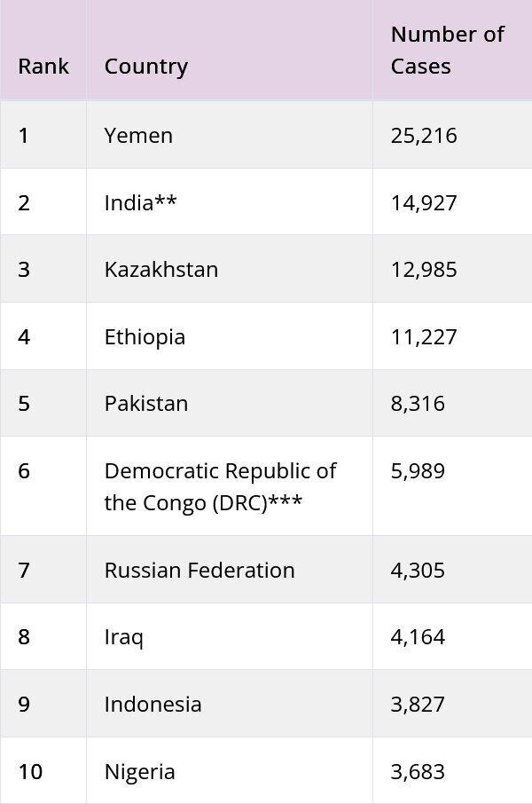
Task: Select the Russian Federation cell
Action: pos(199,570)
